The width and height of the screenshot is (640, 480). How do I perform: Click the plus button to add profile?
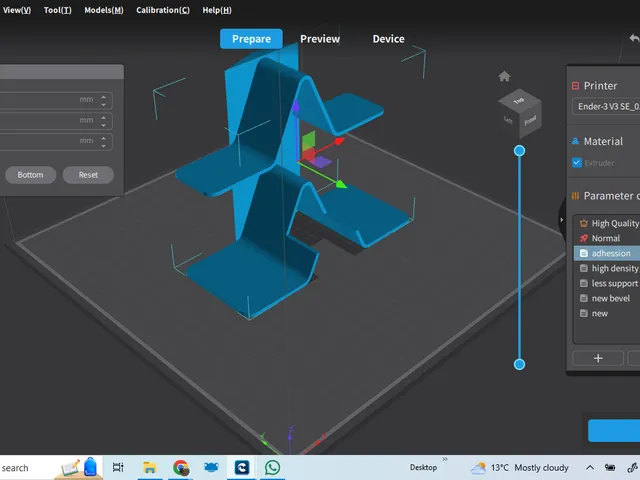pyautogui.click(x=598, y=358)
